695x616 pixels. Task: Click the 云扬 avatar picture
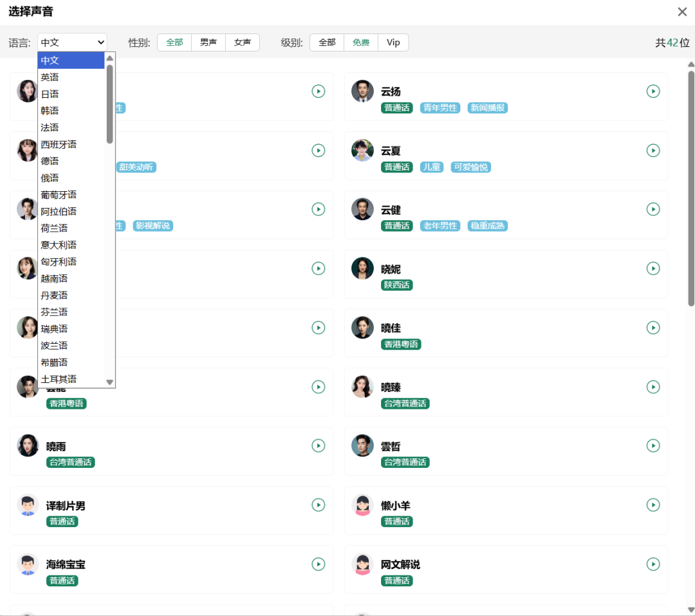pos(362,91)
